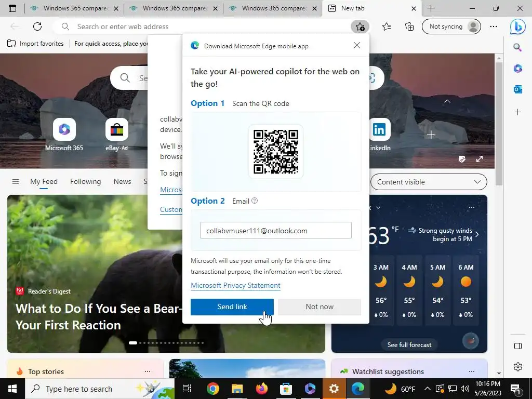Open Windows Settings taskbar icon
The width and height of the screenshot is (532, 399).
coord(334,389)
